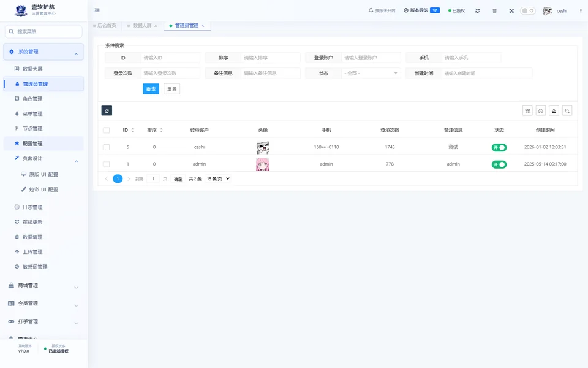
Task: Open the 15 条/页 page size dropdown
Action: [218, 178]
